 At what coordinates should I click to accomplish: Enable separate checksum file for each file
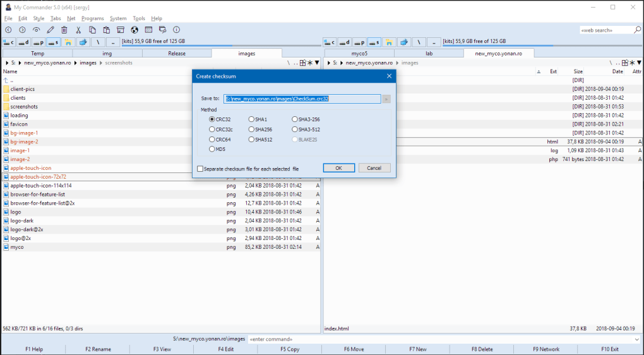pos(200,169)
